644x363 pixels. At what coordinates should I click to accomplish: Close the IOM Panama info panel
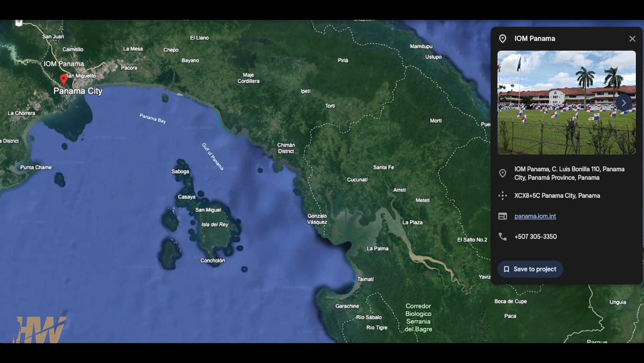point(632,39)
